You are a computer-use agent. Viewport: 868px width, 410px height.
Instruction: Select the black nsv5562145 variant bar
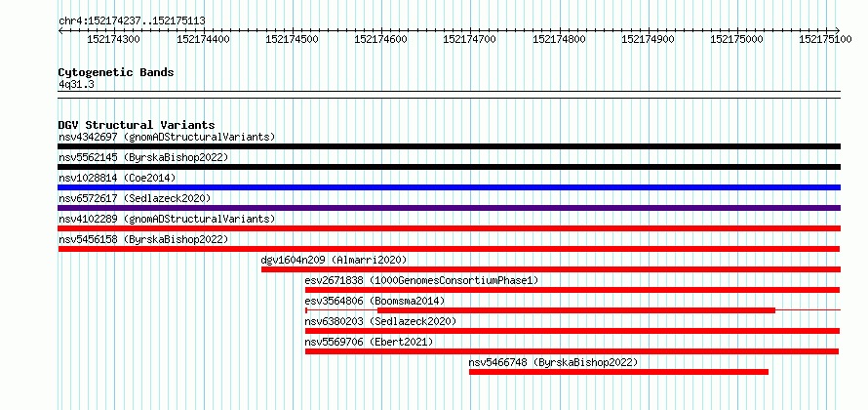[449, 167]
